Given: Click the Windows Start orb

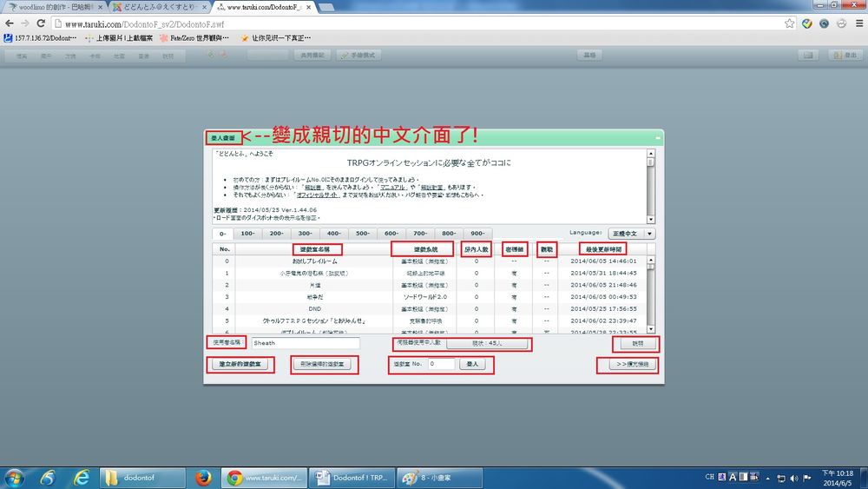Looking at the screenshot, I should click(x=15, y=477).
